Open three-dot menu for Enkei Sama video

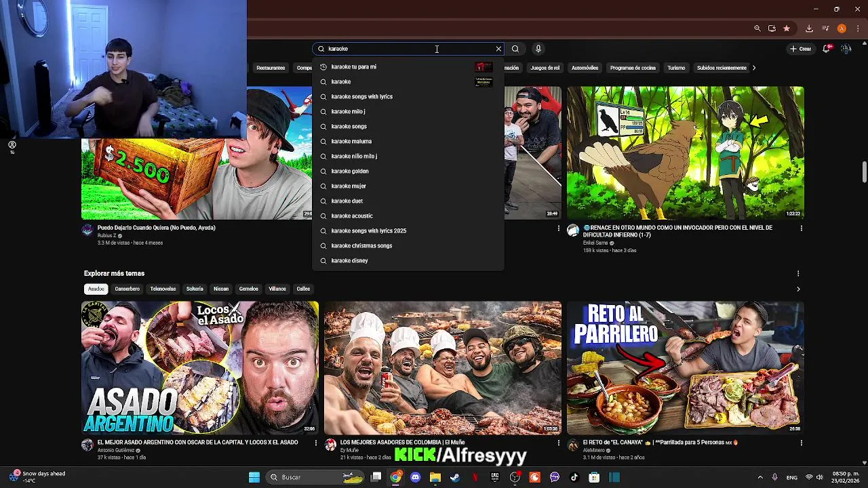801,228
